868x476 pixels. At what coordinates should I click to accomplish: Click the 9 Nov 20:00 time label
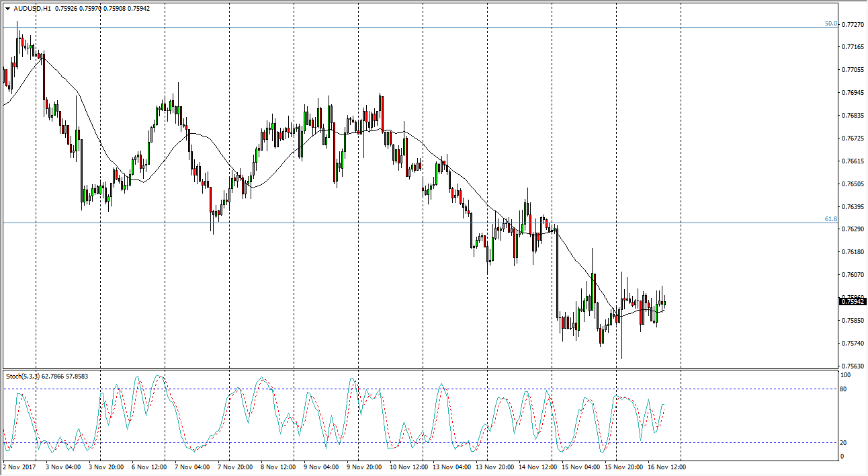[x=363, y=467]
